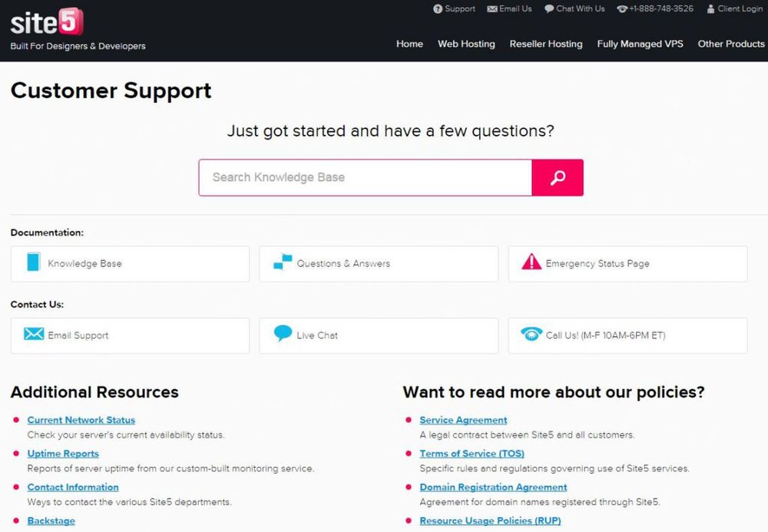The image size is (768, 532).
Task: Click the Email Us text link
Action: tap(515, 8)
